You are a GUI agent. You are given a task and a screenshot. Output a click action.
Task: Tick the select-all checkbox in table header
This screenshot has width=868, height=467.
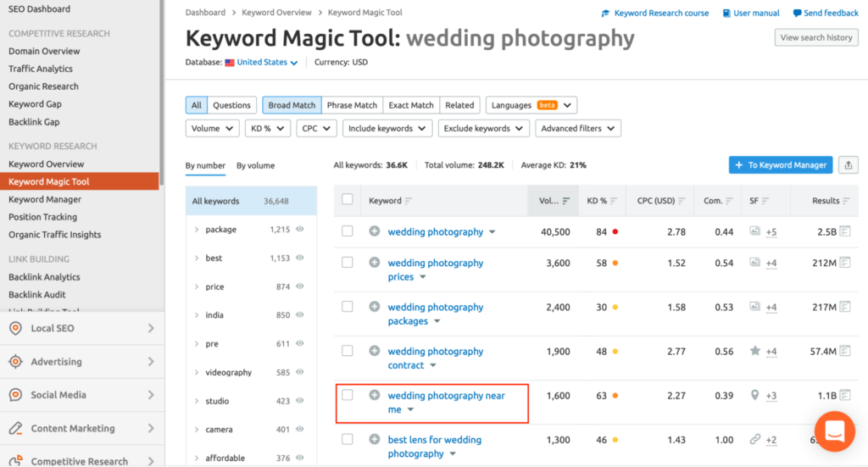tap(347, 199)
